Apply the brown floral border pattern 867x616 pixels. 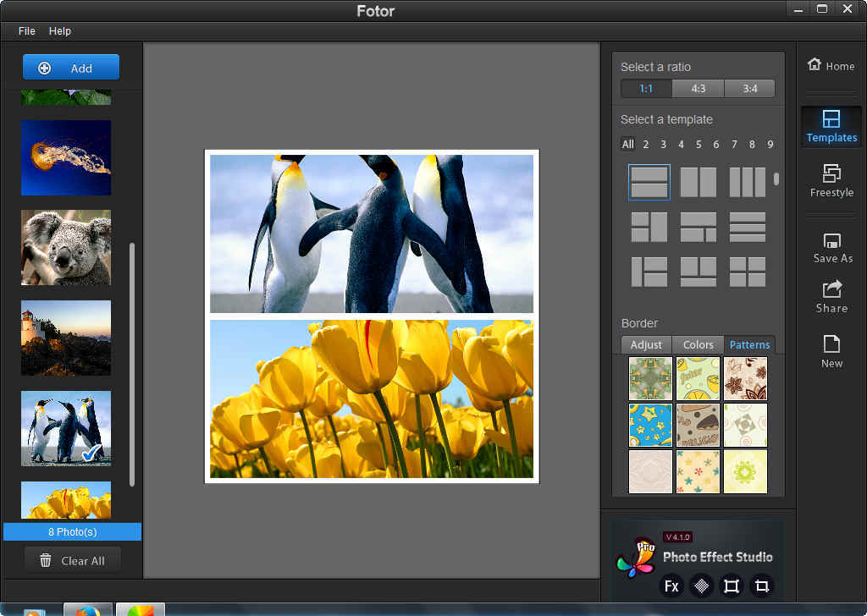(745, 378)
